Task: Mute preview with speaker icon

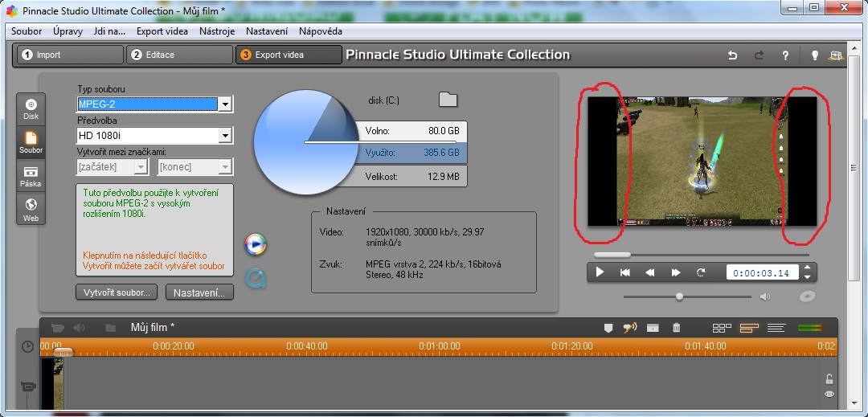Action: click(x=765, y=297)
